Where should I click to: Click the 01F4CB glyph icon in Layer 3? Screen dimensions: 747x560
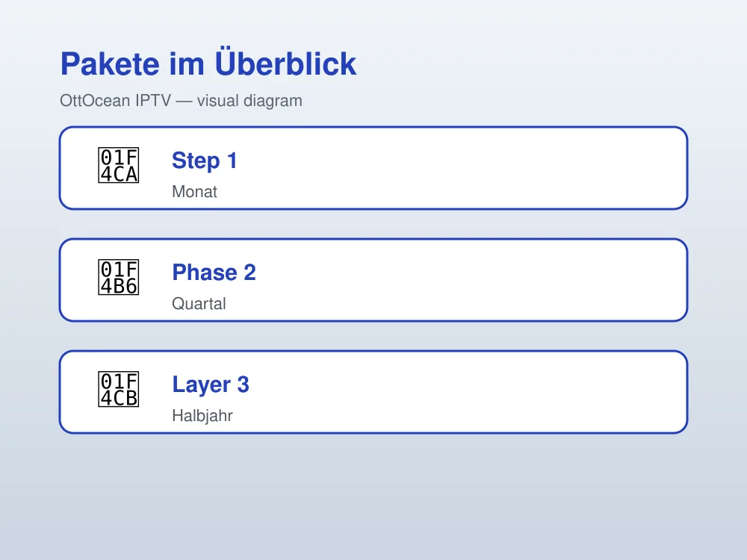point(119,389)
